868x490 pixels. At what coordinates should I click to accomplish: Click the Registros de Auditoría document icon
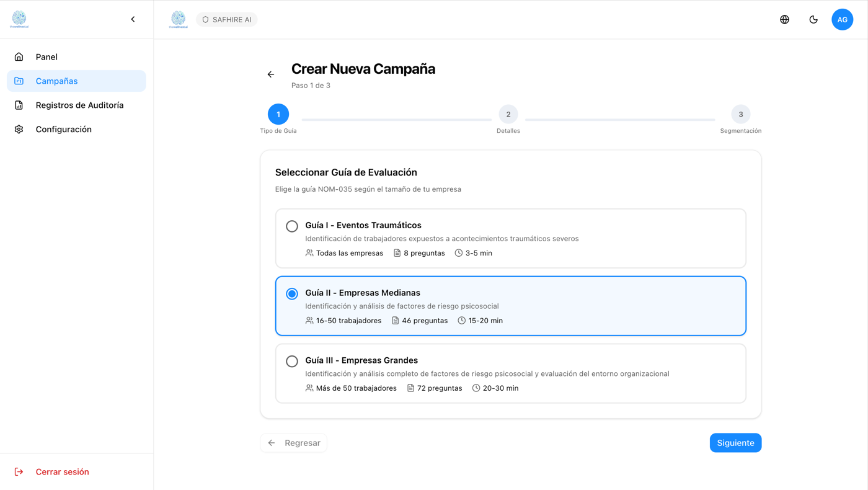[19, 105]
